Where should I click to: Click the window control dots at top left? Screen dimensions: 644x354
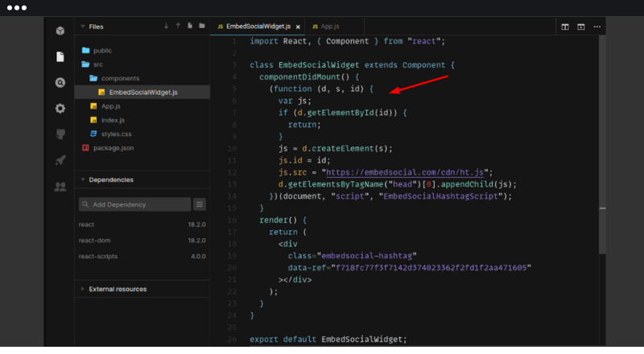click(17, 8)
